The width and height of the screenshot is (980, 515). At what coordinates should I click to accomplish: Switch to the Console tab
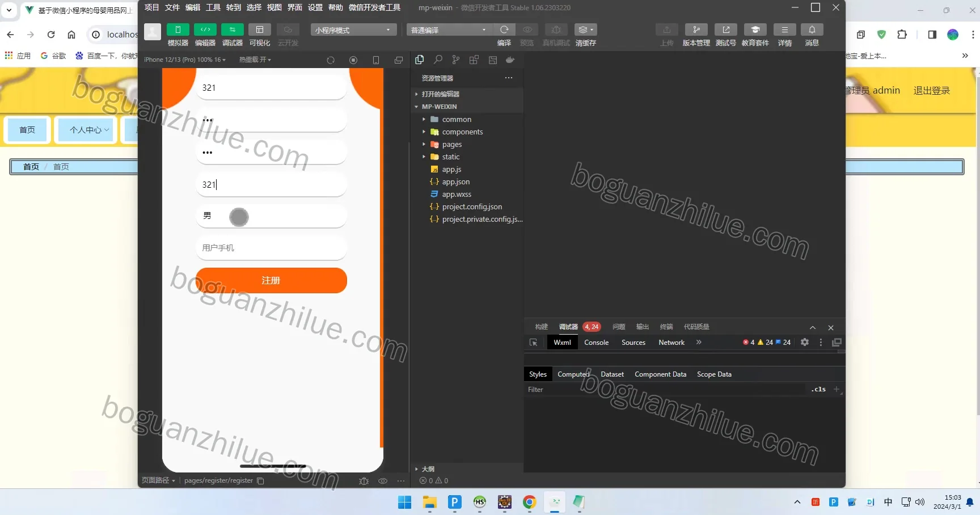click(596, 343)
